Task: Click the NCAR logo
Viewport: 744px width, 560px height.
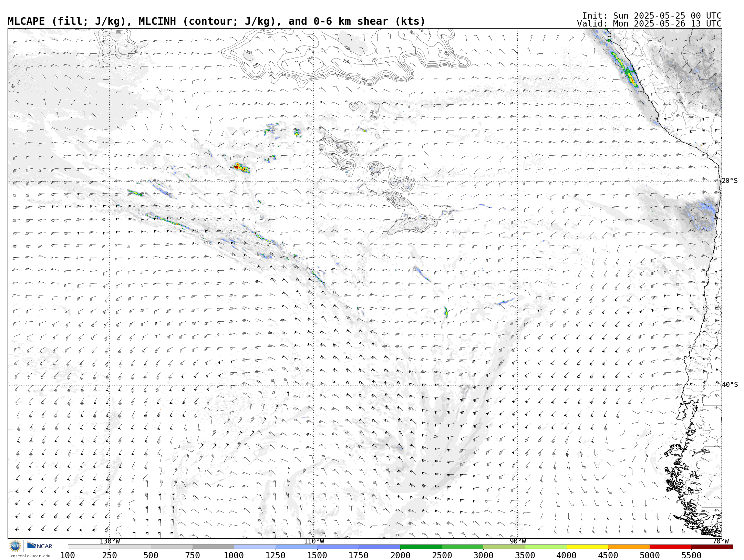Action: pyautogui.click(x=40, y=546)
